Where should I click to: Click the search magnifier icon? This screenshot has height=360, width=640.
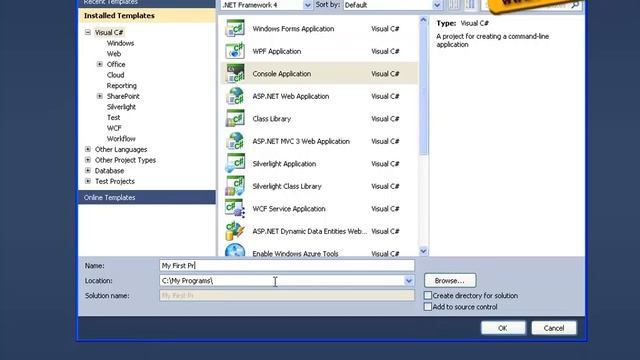(x=575, y=5)
